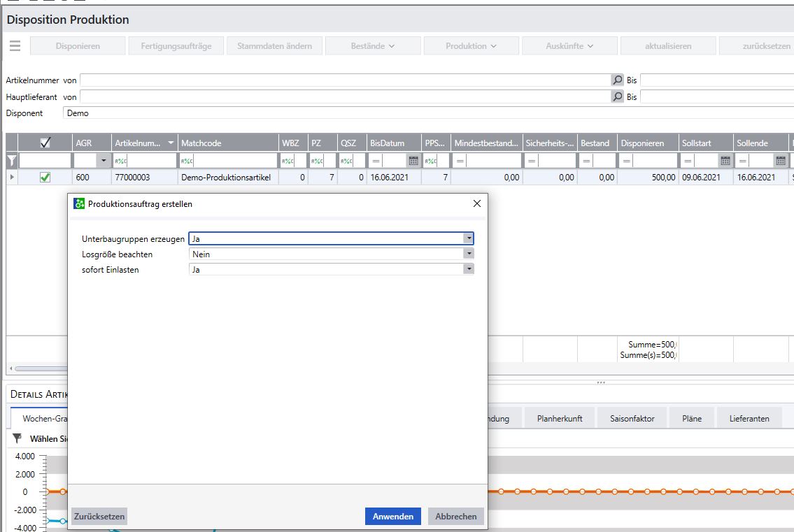Click the Artikelnummer search magnifier icon

(x=617, y=80)
